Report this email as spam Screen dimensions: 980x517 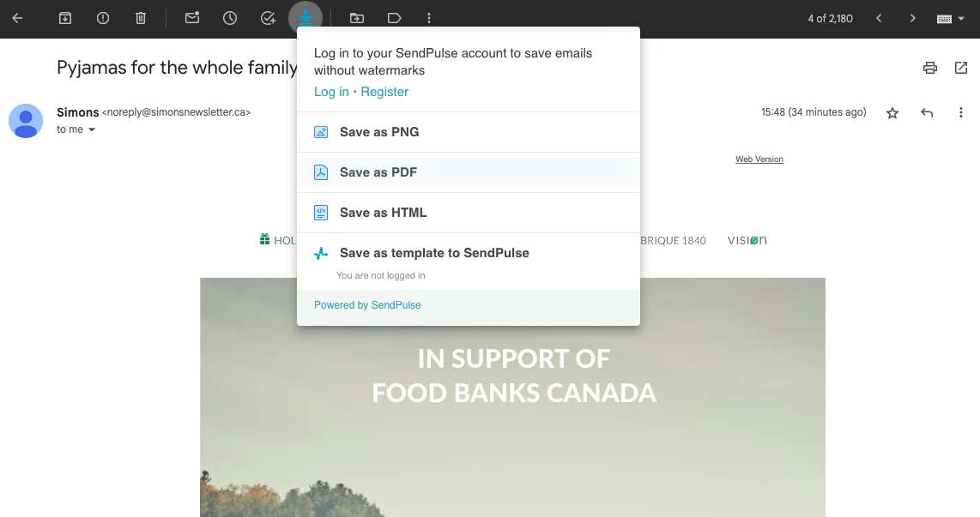point(102,17)
